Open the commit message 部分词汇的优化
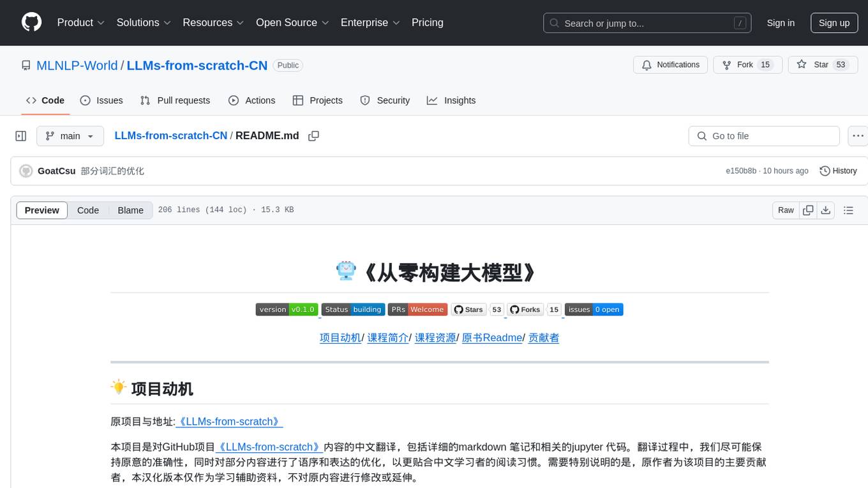Screen dimensions: 868x488 coord(112,171)
